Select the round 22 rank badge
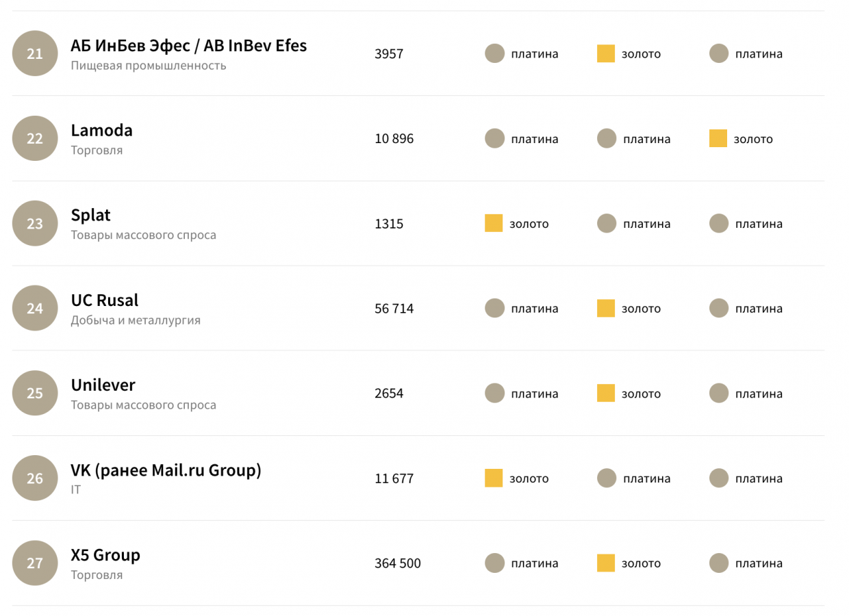 click(35, 138)
